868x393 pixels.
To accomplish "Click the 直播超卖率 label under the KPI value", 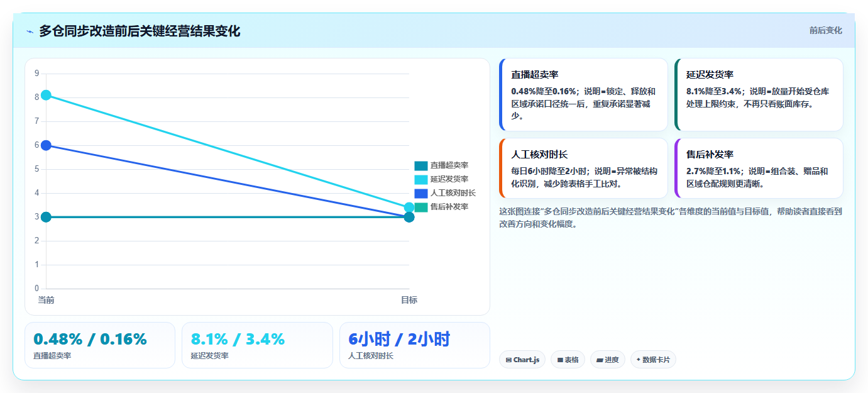I will point(52,356).
